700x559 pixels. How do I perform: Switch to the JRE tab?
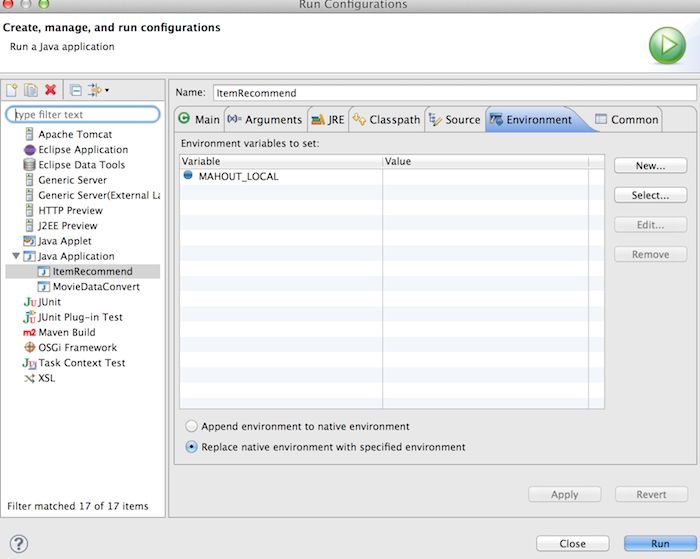[328, 120]
